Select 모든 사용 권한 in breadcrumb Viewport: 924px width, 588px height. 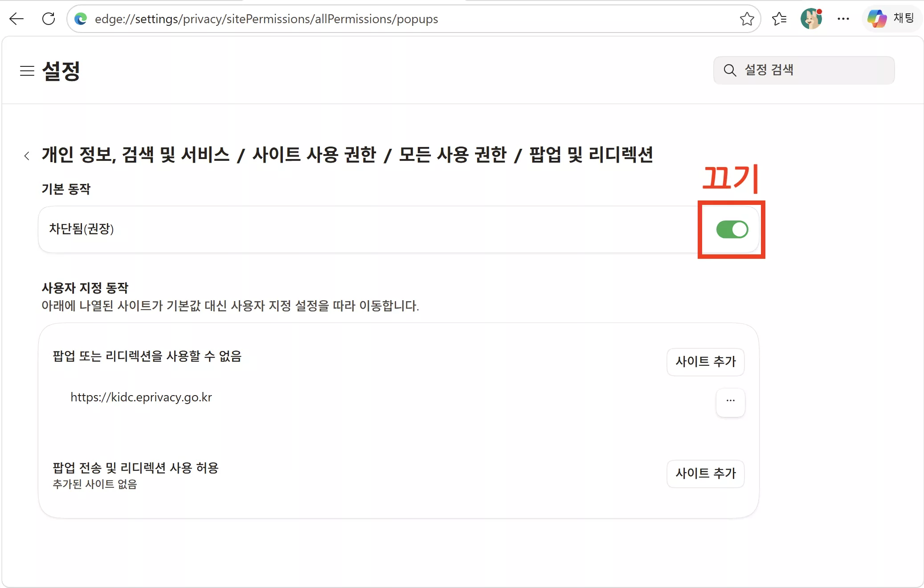click(453, 155)
